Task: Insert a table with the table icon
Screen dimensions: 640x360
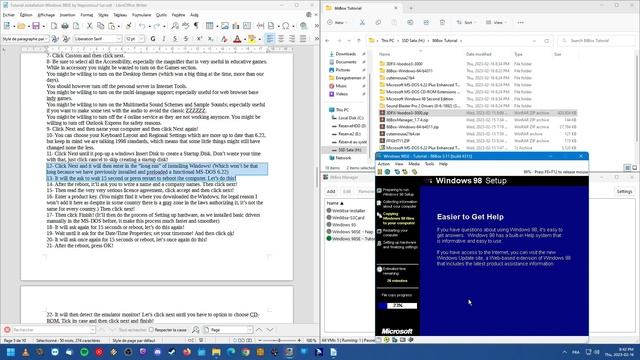Action: pyautogui.click(x=209, y=26)
